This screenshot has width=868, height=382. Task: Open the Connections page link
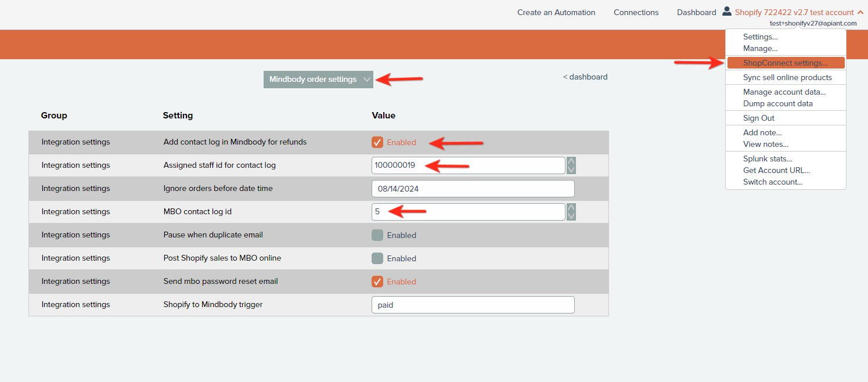coord(636,12)
